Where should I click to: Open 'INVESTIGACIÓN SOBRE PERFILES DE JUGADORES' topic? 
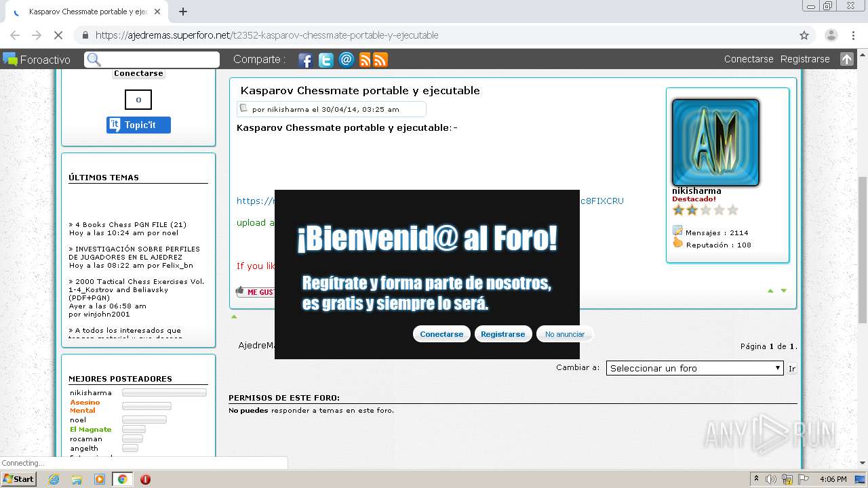click(134, 253)
